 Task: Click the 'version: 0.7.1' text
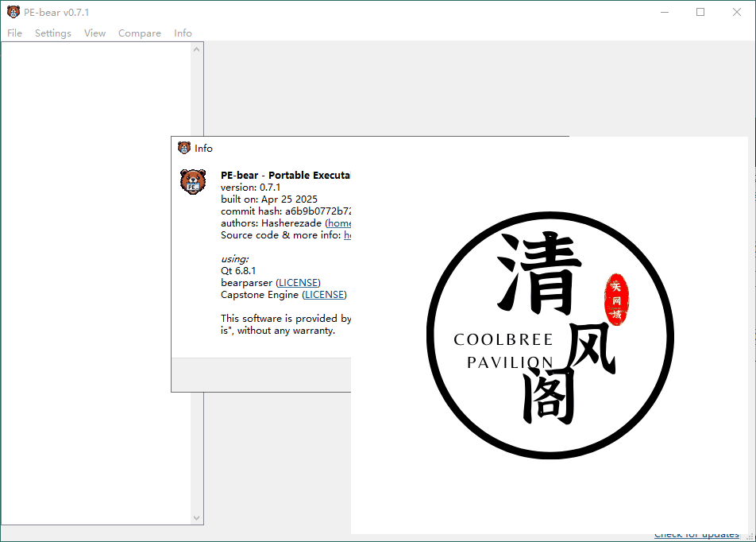click(x=250, y=188)
